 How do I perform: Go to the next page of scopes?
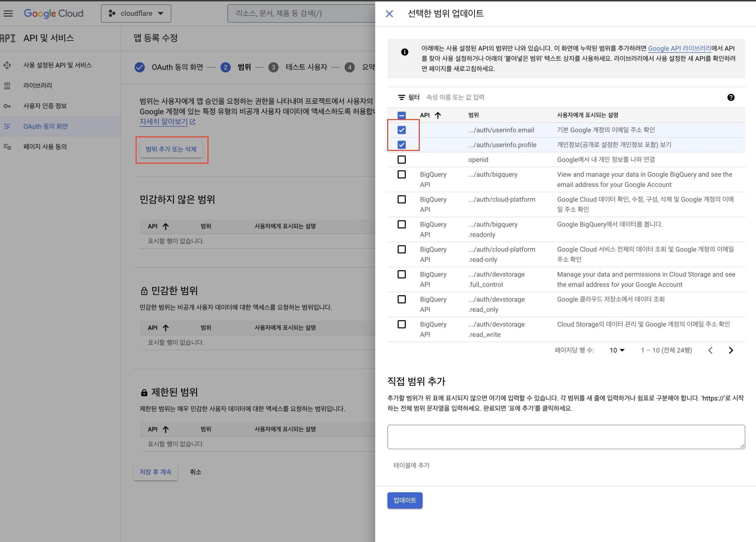[731, 350]
